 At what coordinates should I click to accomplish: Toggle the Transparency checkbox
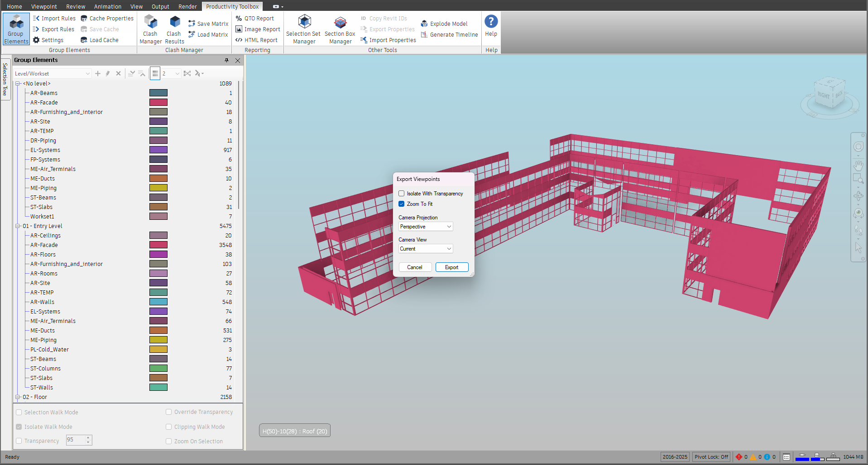(19, 441)
